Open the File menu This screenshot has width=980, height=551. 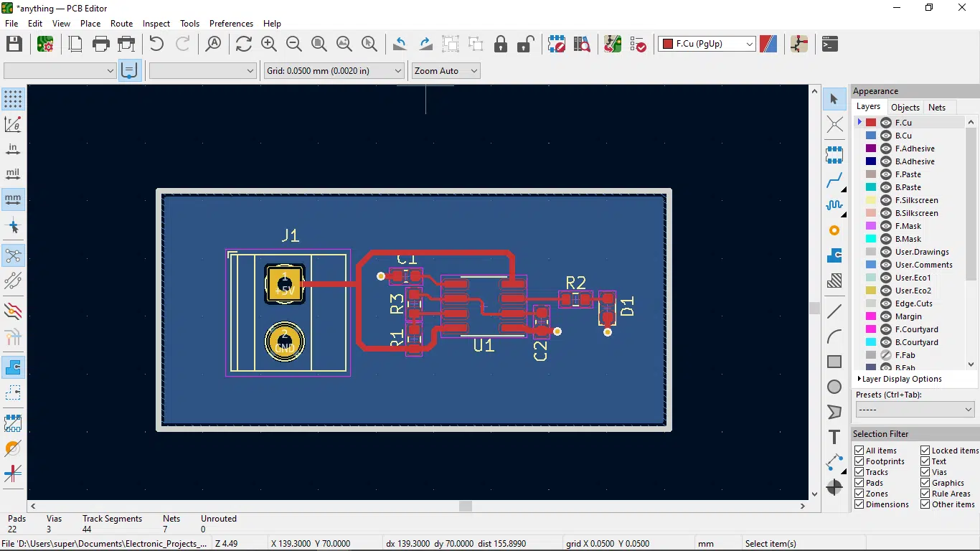click(11, 24)
